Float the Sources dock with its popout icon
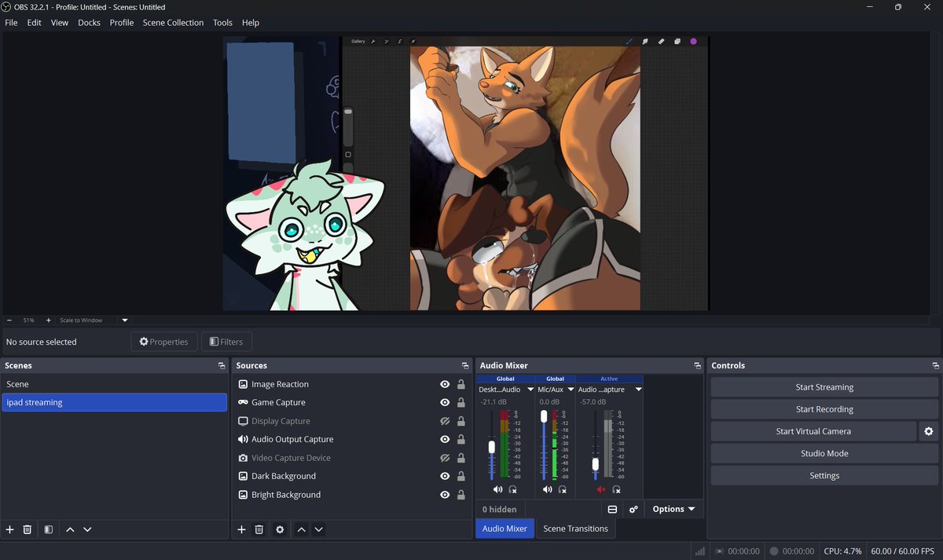This screenshot has width=943, height=560. 465,366
